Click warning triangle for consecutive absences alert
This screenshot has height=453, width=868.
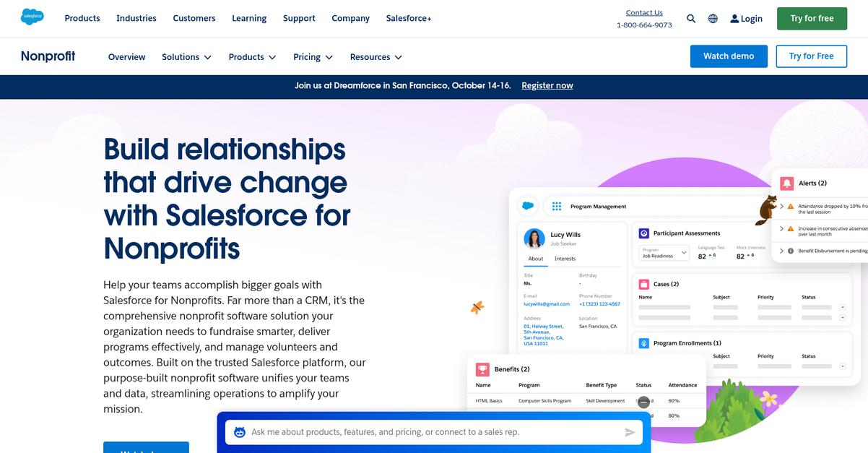pos(791,228)
